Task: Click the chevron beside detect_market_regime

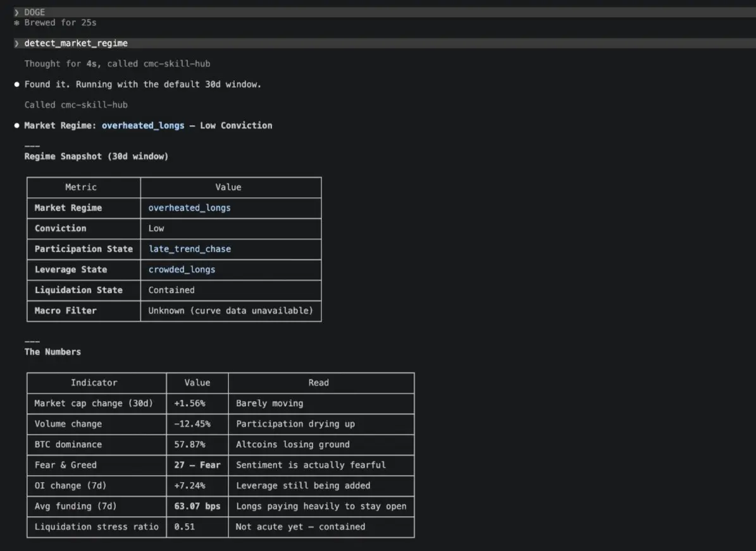Action: point(16,44)
